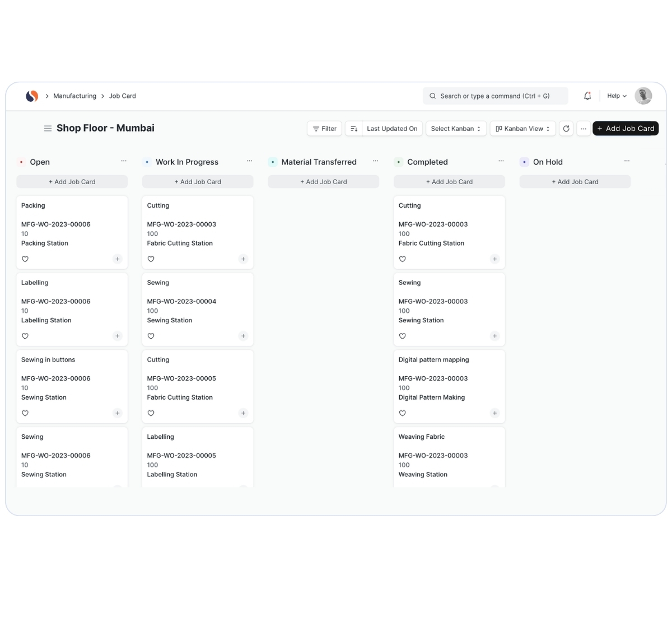672x628 pixels.
Task: Click the app logo home icon
Action: pyautogui.click(x=32, y=96)
